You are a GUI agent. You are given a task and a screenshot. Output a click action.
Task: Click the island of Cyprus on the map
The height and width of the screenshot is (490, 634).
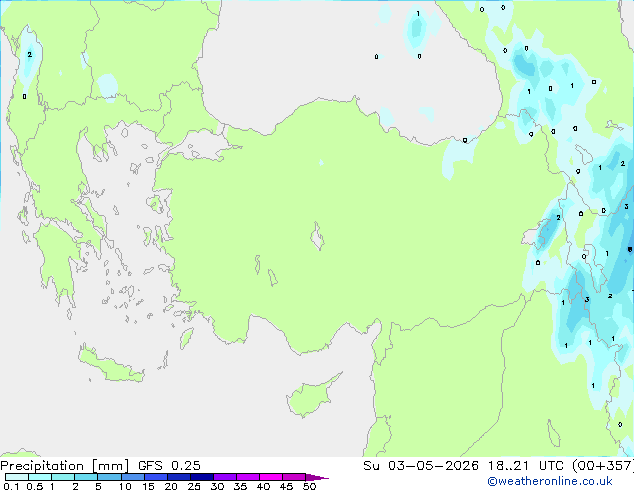(309, 397)
